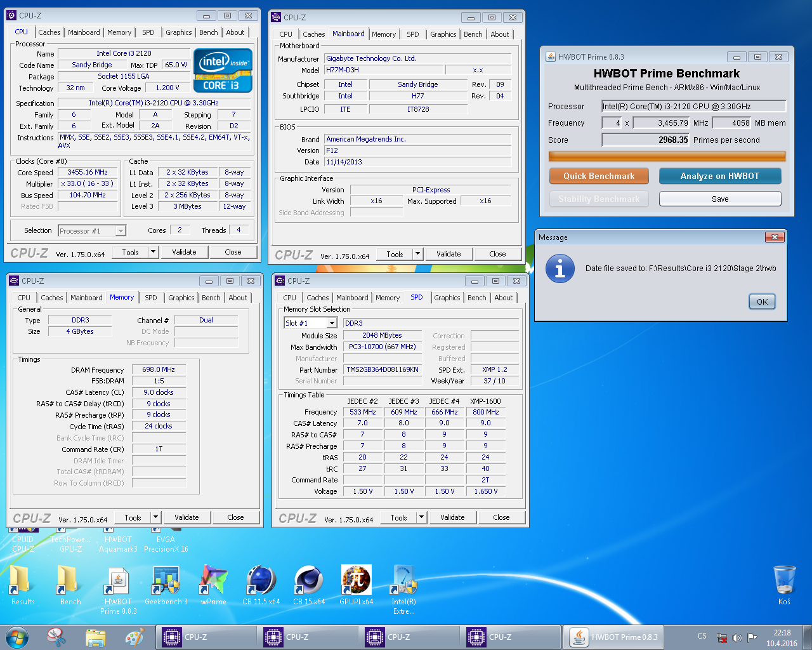Screen dimensions: 812x650
Task: Open Windows Explorer from the taskbar
Action: (x=95, y=637)
